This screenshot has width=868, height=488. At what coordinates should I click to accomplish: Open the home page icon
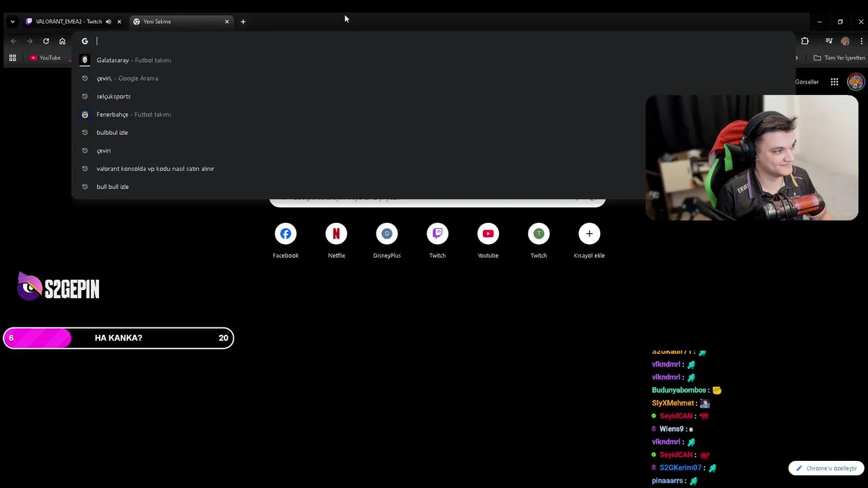62,41
